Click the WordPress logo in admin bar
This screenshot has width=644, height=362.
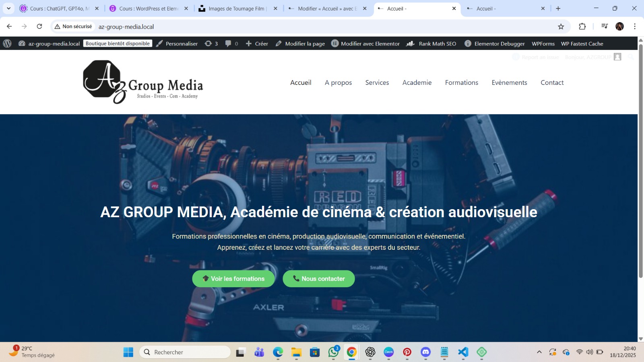coord(7,43)
